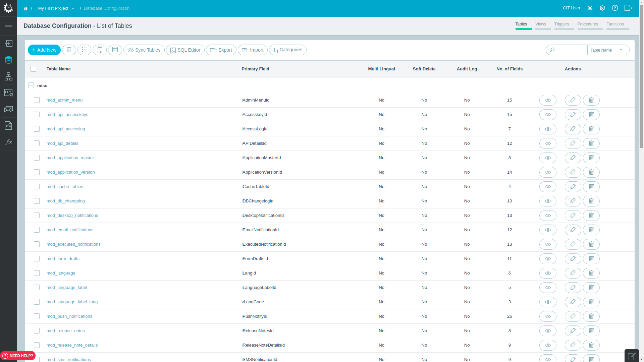Open the mod_application_version table link
This screenshot has width=644, height=362.
(x=70, y=172)
